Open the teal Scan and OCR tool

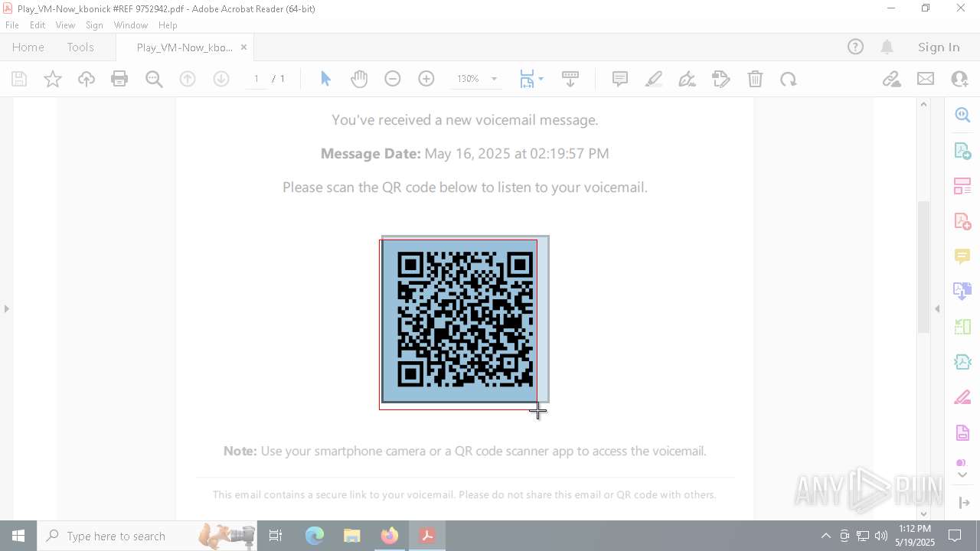coord(962,362)
